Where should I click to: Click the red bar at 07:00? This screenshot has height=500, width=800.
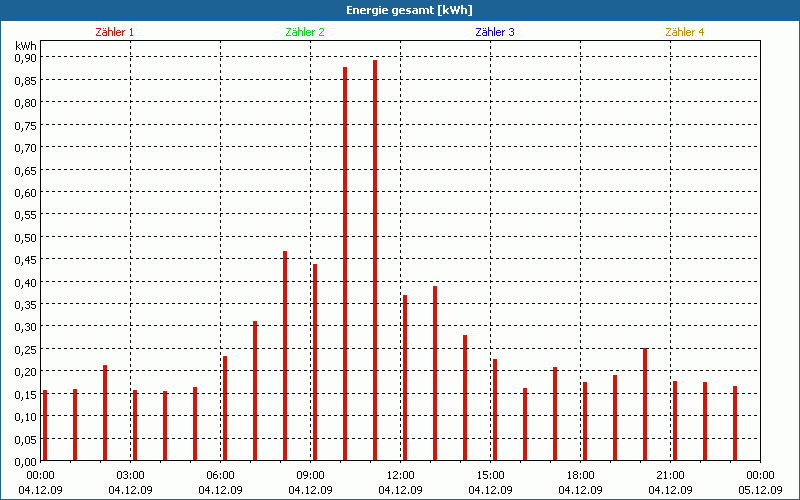(255, 391)
